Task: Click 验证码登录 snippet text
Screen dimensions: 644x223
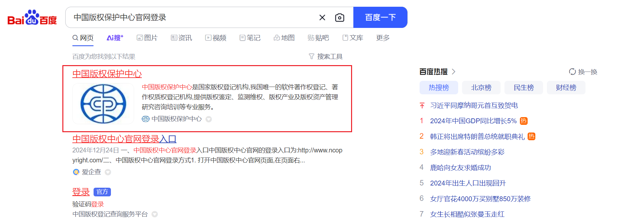Action: click(x=88, y=204)
